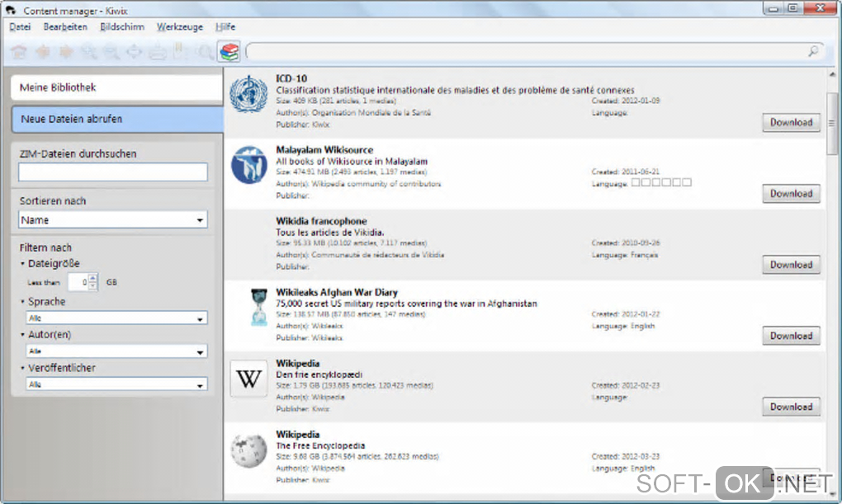Click the Less than GB number field

(x=78, y=282)
